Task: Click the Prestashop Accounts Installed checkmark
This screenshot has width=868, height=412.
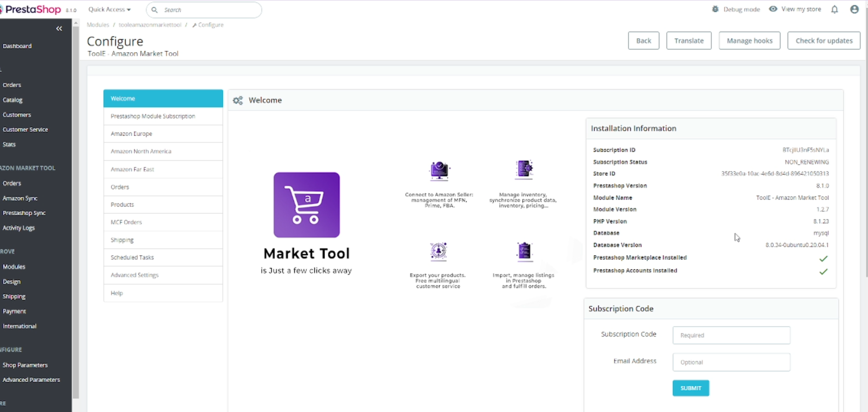Action: tap(823, 272)
